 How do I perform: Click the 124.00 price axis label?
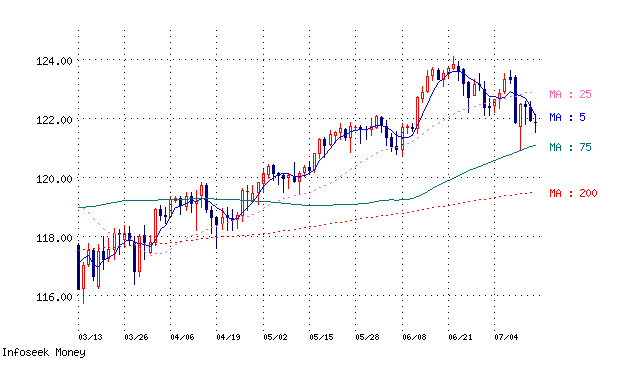coord(54,61)
